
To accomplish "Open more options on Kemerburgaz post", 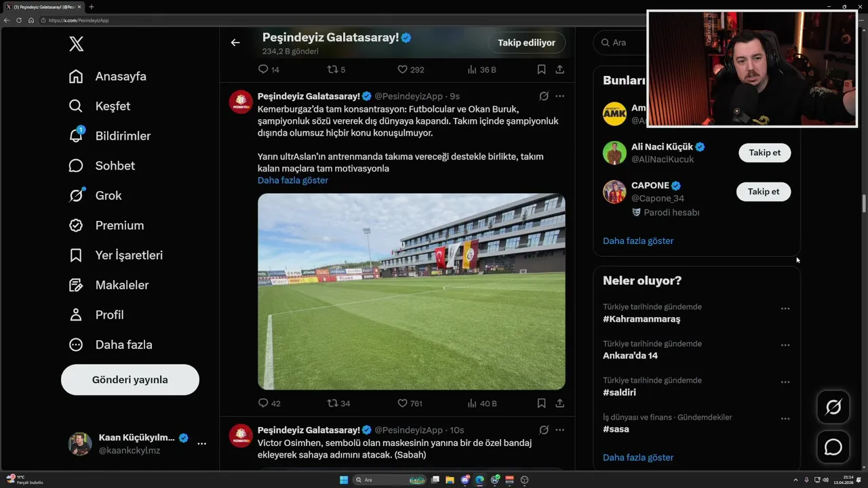I will click(559, 96).
